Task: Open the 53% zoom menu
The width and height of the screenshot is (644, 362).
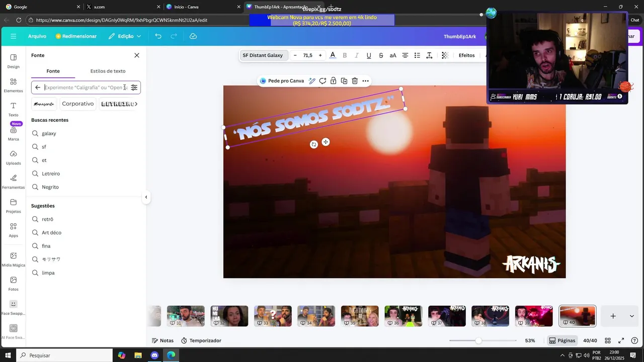Action: pos(530,340)
